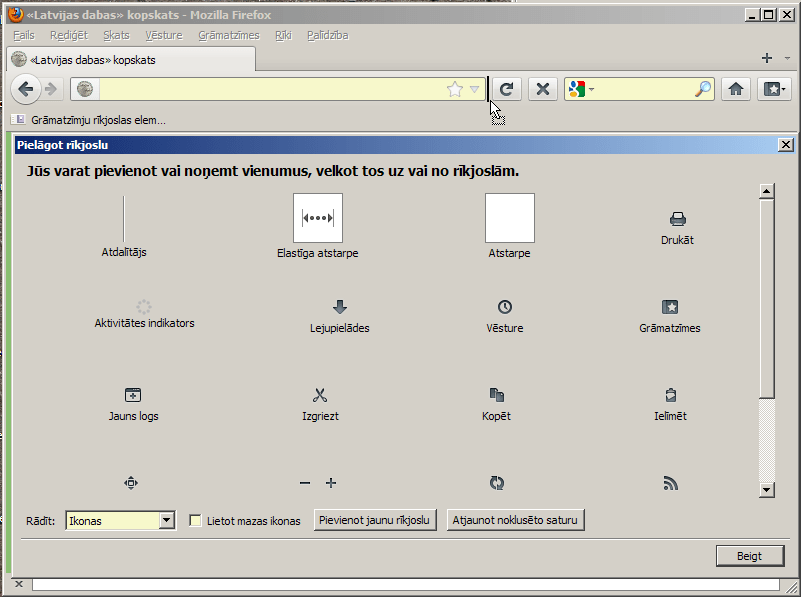Go to home page via house icon
Viewport: 801px width, 597px height.
(736, 89)
